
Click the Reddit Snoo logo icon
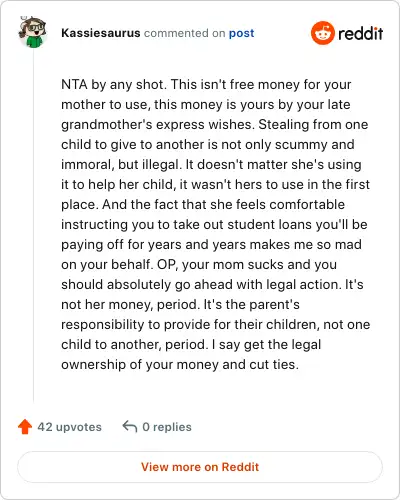322,33
